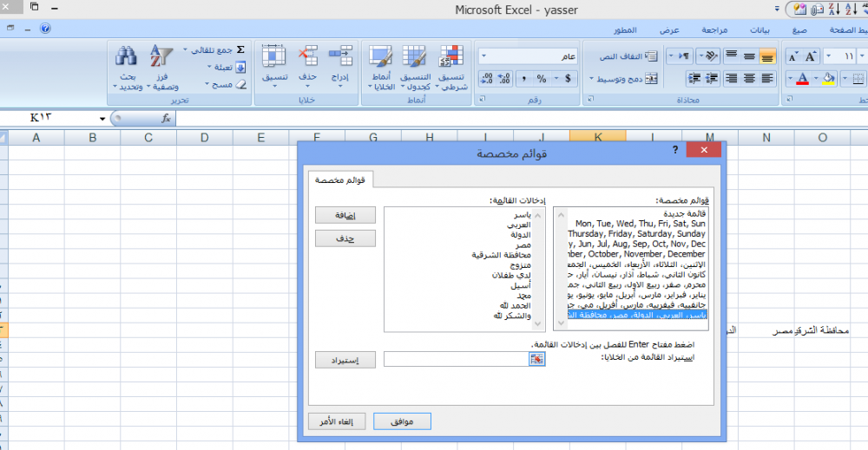Toggle center horizontal alignment
Screen dimensions: 868x450
point(749,79)
